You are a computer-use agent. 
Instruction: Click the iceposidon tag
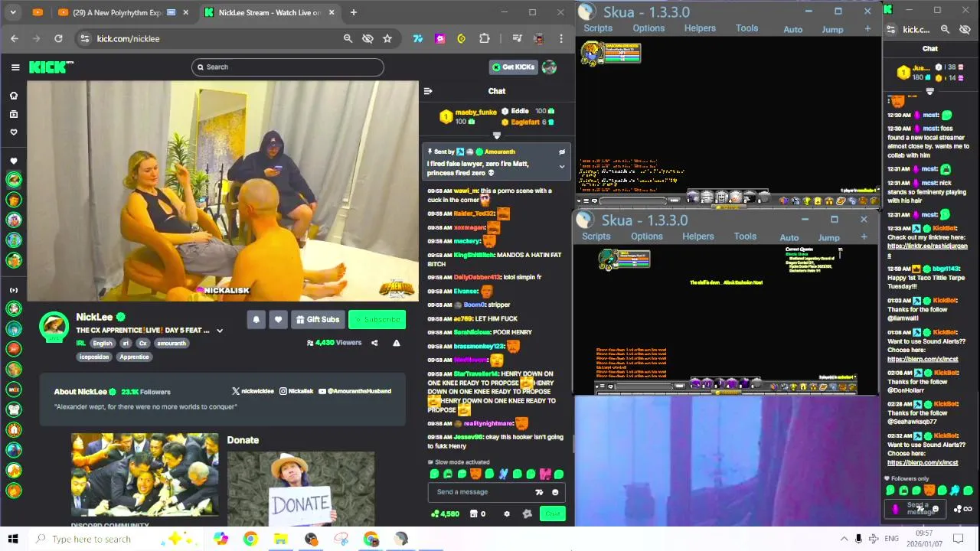[94, 357]
